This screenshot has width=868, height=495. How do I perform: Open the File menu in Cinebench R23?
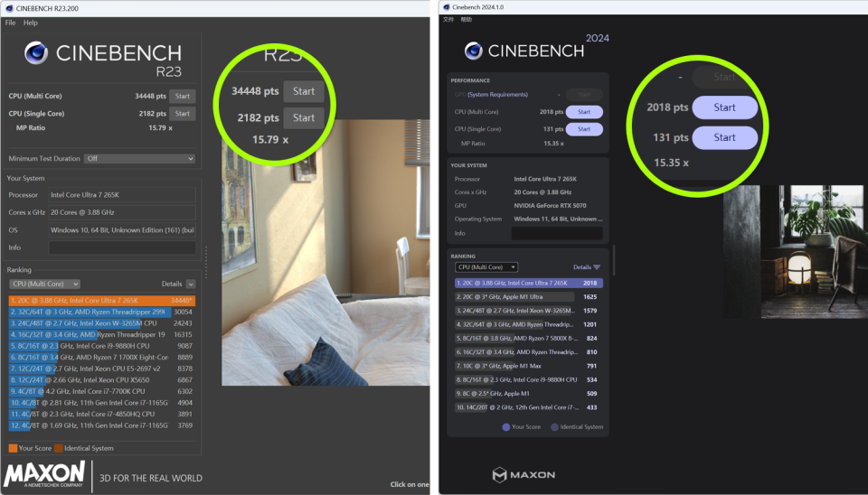point(10,23)
